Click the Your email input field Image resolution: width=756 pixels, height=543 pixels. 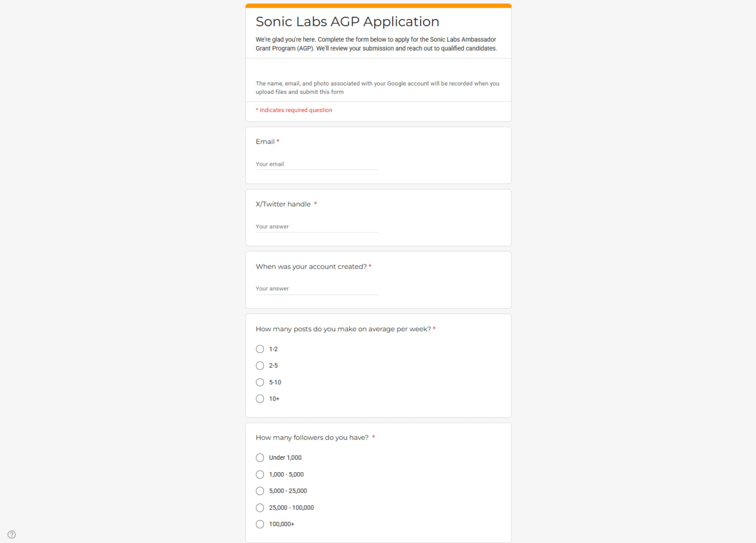[x=317, y=164]
